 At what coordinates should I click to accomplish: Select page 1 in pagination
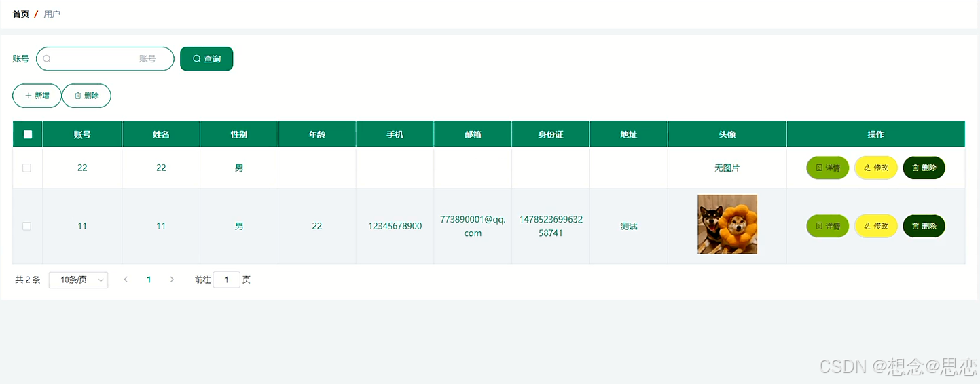coord(149,280)
